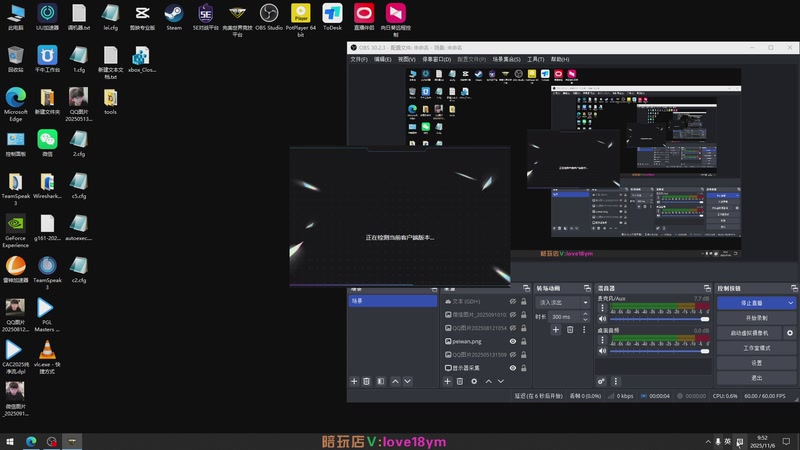The image size is (800, 450).
Task: Toggle visibility of QQ图片202508121054 source
Action: pos(513,328)
